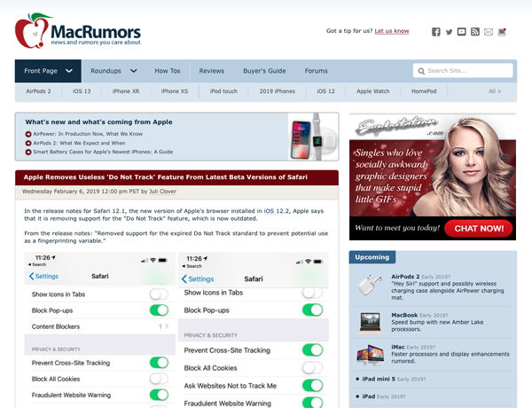The image size is (532, 408).
Task: Click the MacRumors apple logo
Action: tap(33, 30)
